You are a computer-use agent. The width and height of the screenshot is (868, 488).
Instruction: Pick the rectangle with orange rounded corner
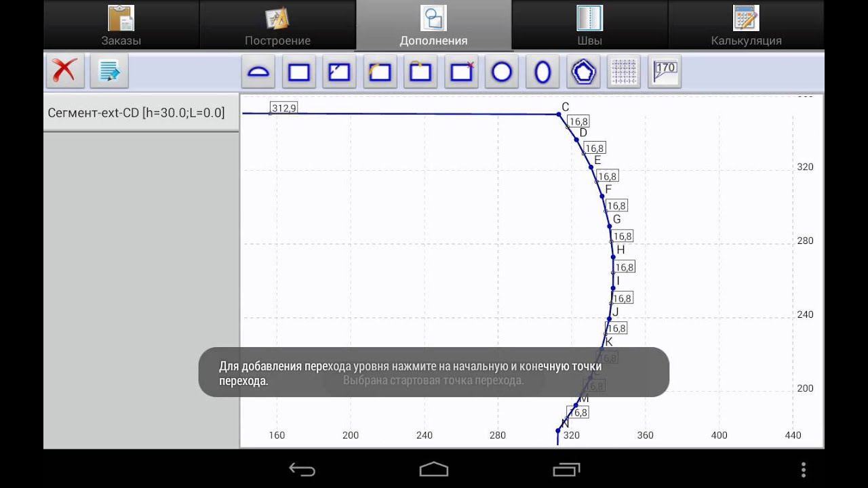380,72
